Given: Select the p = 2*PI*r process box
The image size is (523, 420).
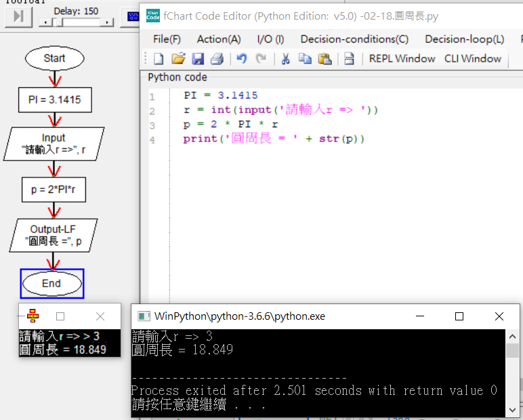Looking at the screenshot, I should [54, 190].
